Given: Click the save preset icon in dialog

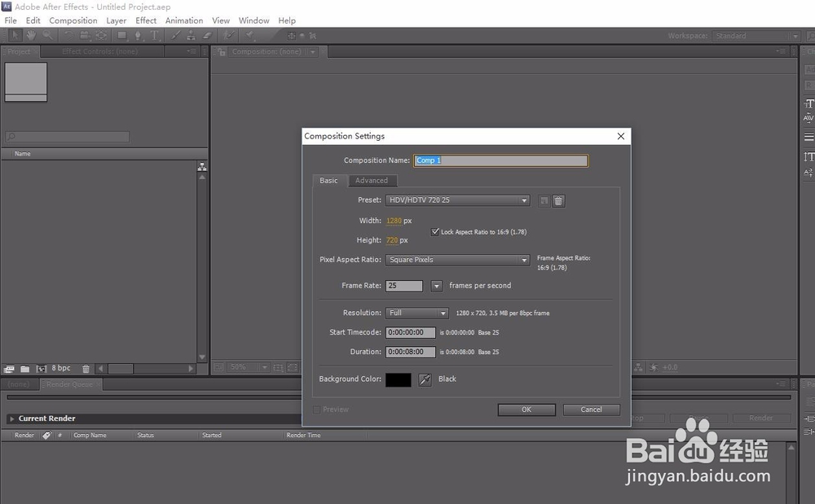Looking at the screenshot, I should [x=544, y=201].
